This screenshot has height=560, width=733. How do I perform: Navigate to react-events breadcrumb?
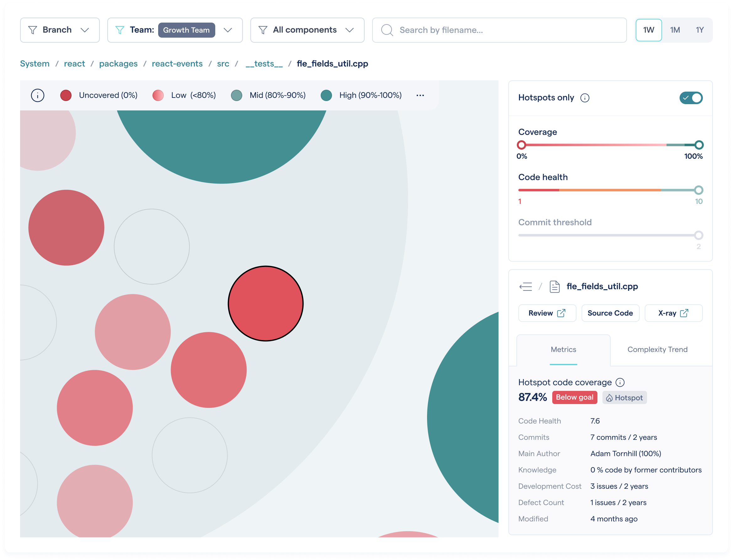coord(177,64)
